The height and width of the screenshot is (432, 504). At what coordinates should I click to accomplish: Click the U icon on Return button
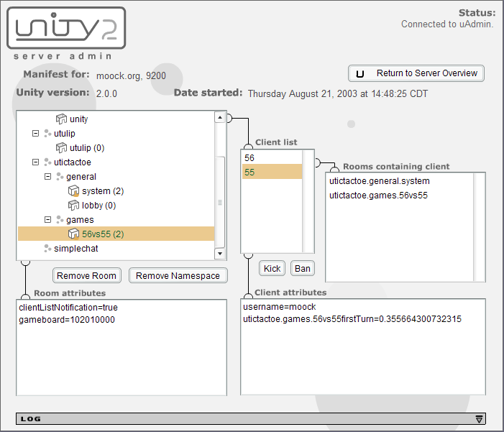pos(360,74)
